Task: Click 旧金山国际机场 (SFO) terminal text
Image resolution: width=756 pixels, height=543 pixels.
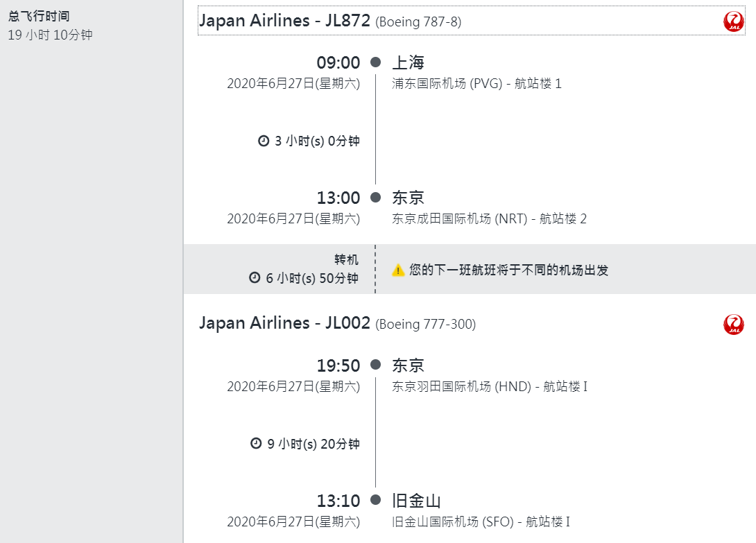Action: pos(481,522)
